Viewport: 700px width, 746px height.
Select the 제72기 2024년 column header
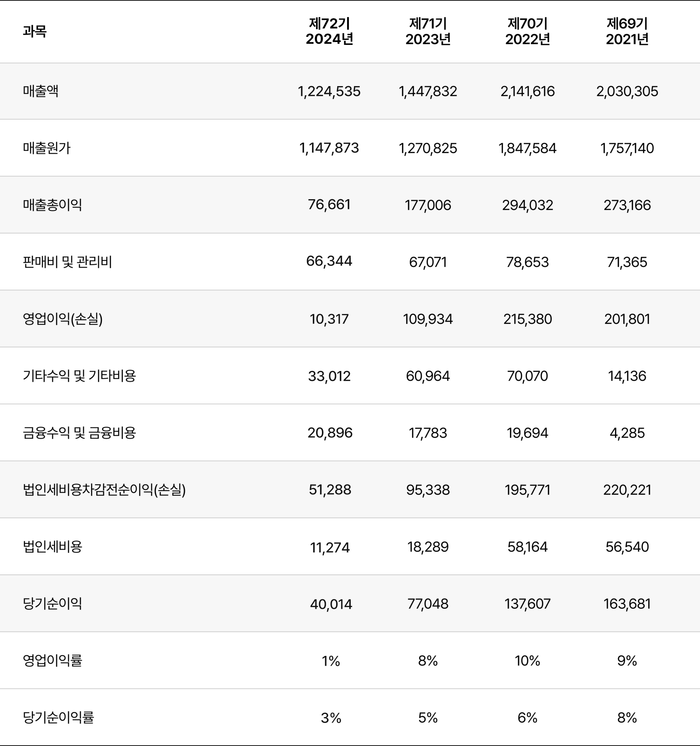point(329,31)
